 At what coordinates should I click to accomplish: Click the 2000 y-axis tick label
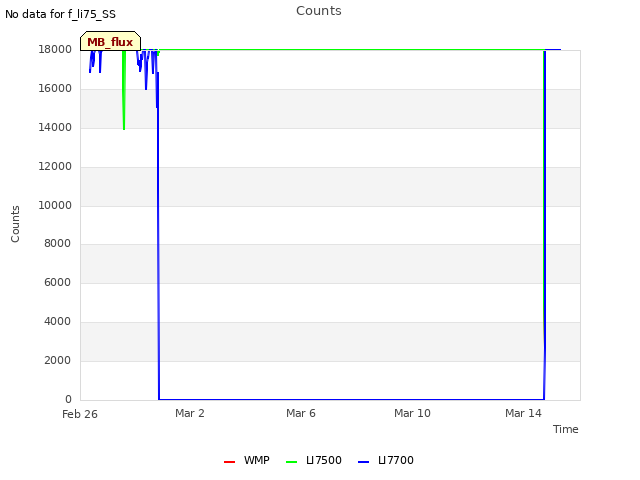(58, 360)
